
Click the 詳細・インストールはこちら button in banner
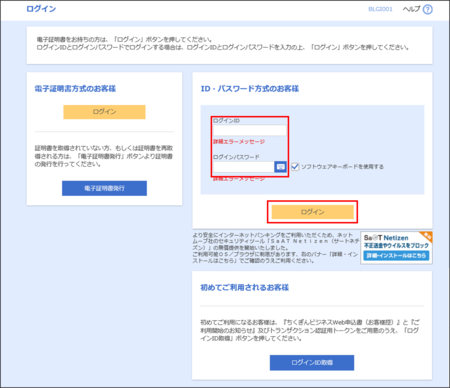tap(396, 256)
